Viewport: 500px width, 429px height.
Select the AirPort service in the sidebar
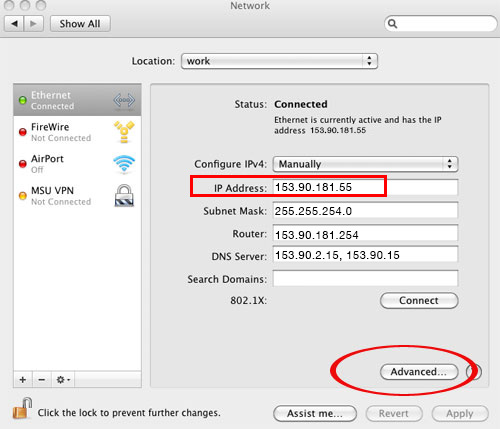click(77, 164)
